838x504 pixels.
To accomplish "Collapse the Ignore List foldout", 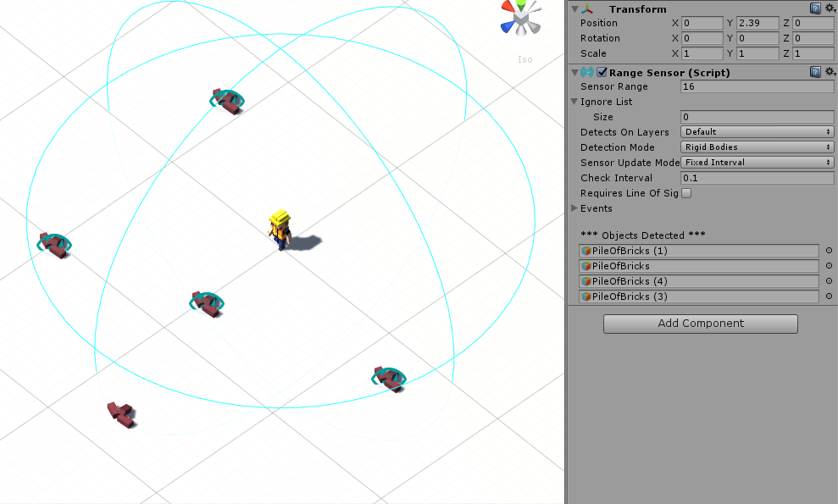I will tap(574, 102).
